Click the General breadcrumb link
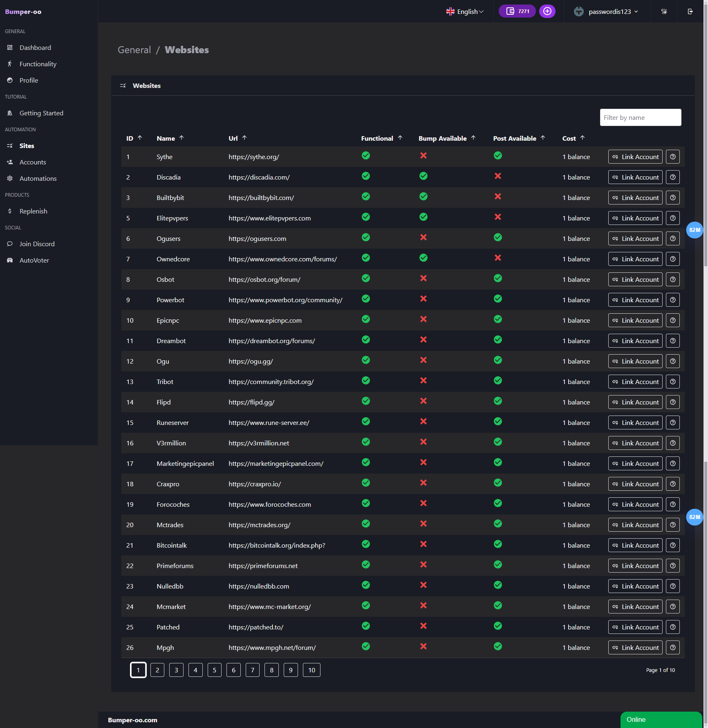708x728 pixels. [134, 50]
